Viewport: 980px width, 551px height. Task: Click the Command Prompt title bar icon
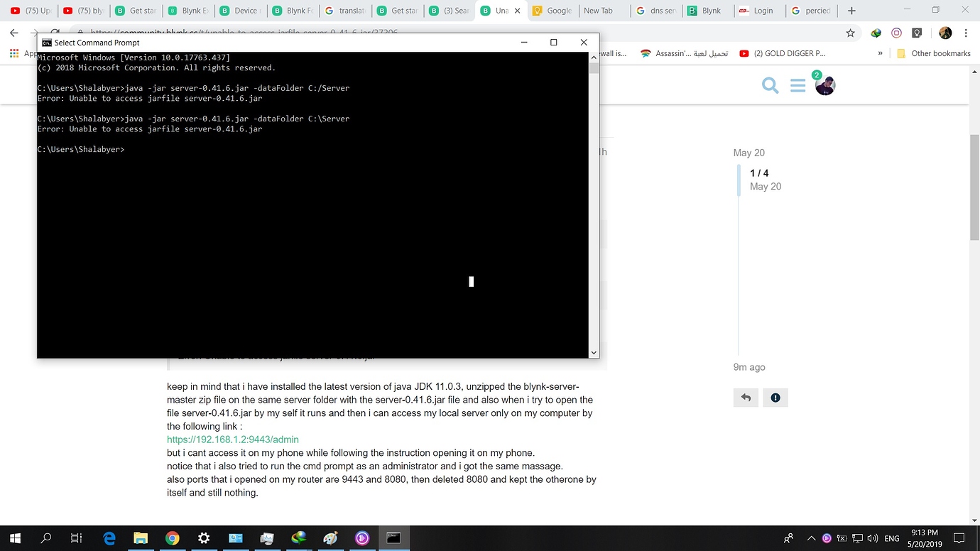pos(47,43)
